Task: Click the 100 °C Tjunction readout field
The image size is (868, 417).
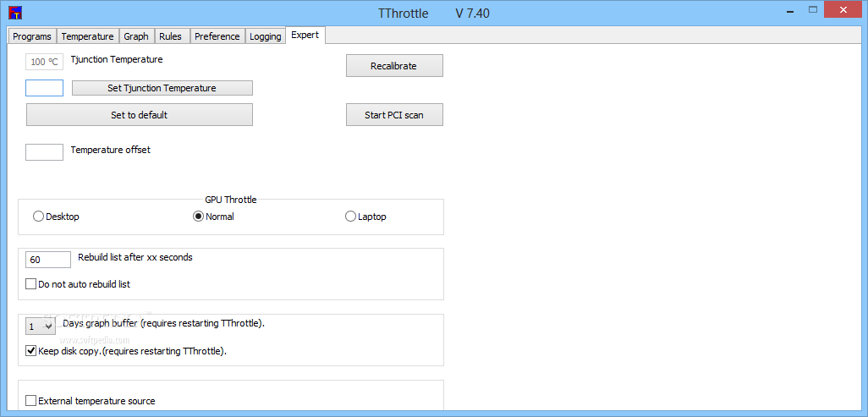Action: [x=44, y=62]
